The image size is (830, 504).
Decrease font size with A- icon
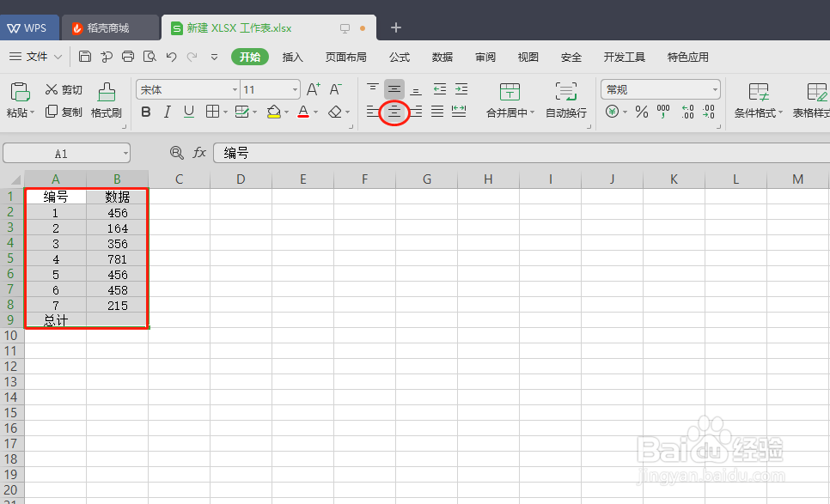point(336,89)
